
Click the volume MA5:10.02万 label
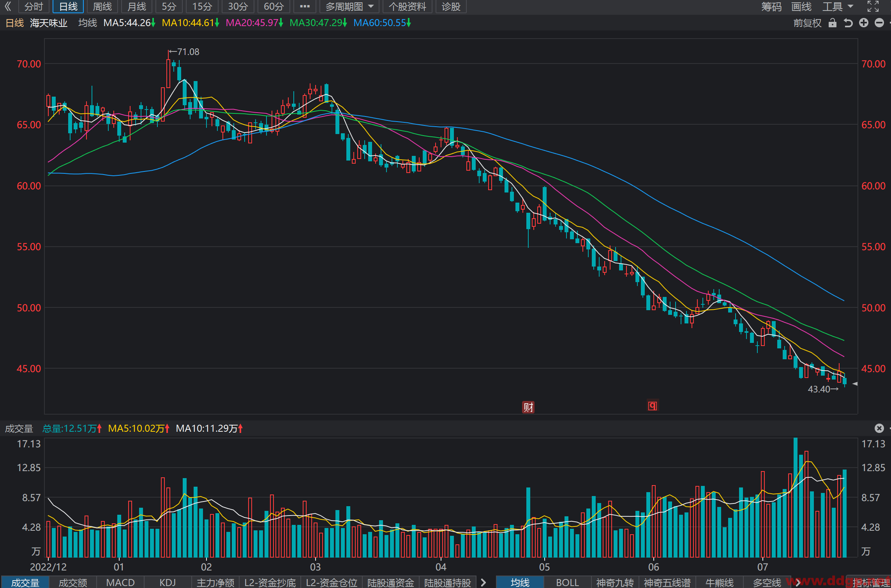click(x=139, y=428)
